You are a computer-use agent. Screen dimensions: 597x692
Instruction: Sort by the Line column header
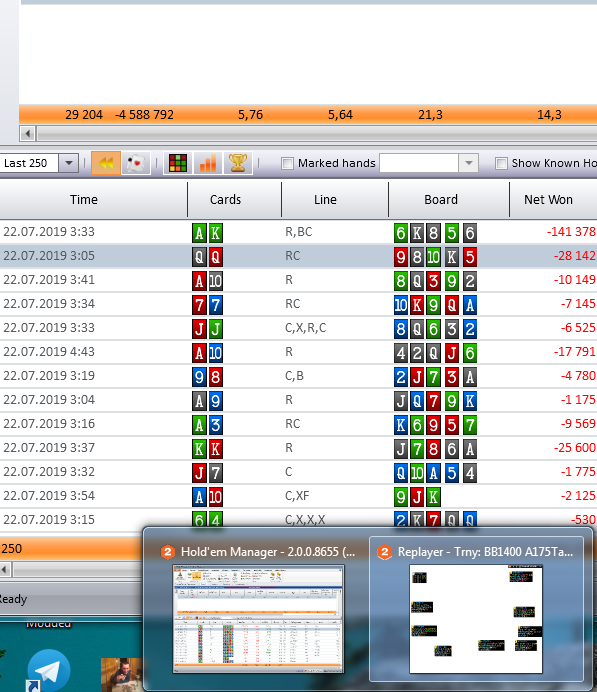click(325, 199)
